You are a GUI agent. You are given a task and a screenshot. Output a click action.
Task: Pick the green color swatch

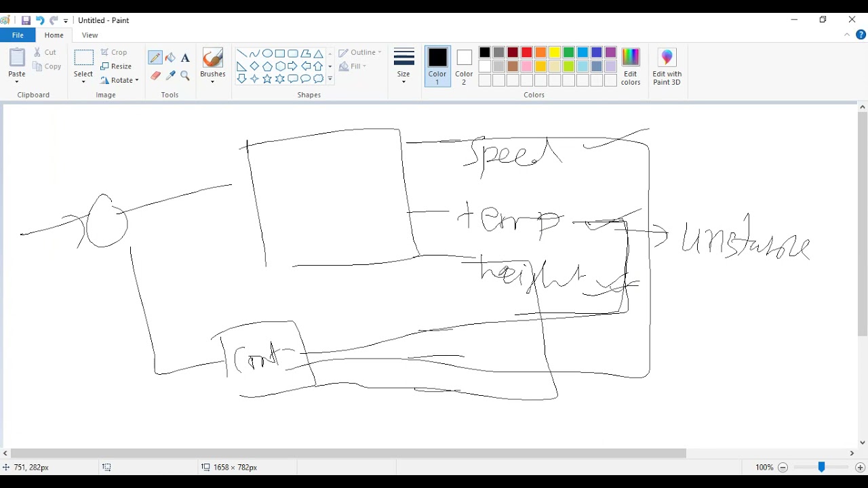(x=568, y=52)
